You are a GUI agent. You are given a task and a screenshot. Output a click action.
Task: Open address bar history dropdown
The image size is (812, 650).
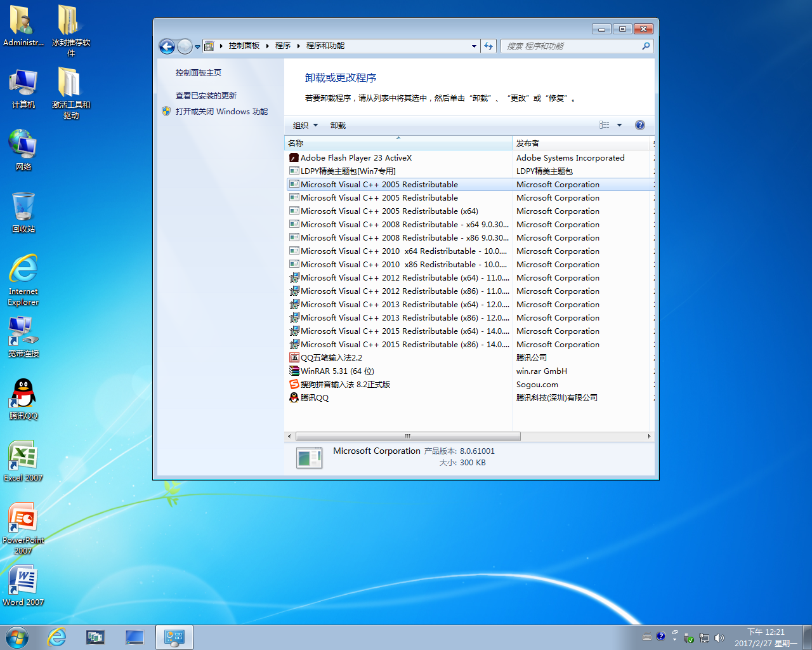pyautogui.click(x=474, y=46)
